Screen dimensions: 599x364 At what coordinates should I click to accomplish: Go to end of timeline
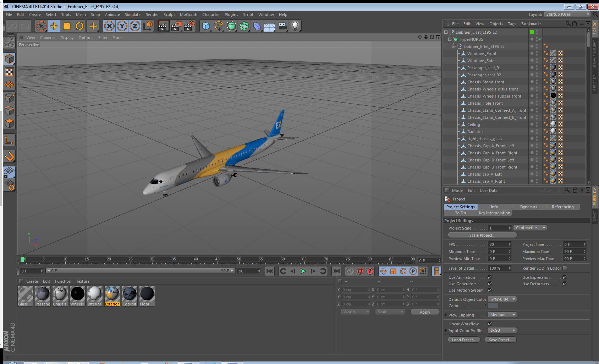(336, 271)
